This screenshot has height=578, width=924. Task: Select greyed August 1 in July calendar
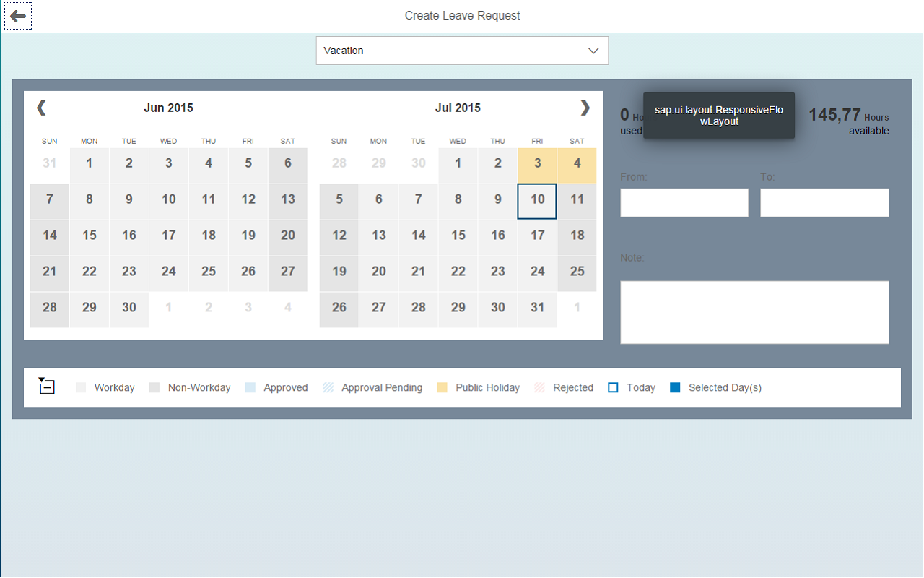point(577,309)
